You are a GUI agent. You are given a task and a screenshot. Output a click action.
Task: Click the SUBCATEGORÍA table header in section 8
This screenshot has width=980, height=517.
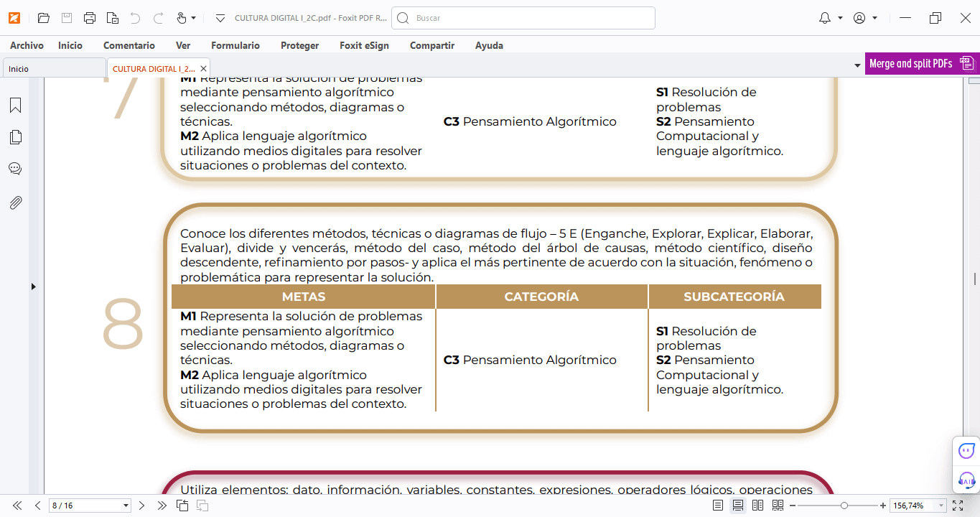(x=734, y=297)
